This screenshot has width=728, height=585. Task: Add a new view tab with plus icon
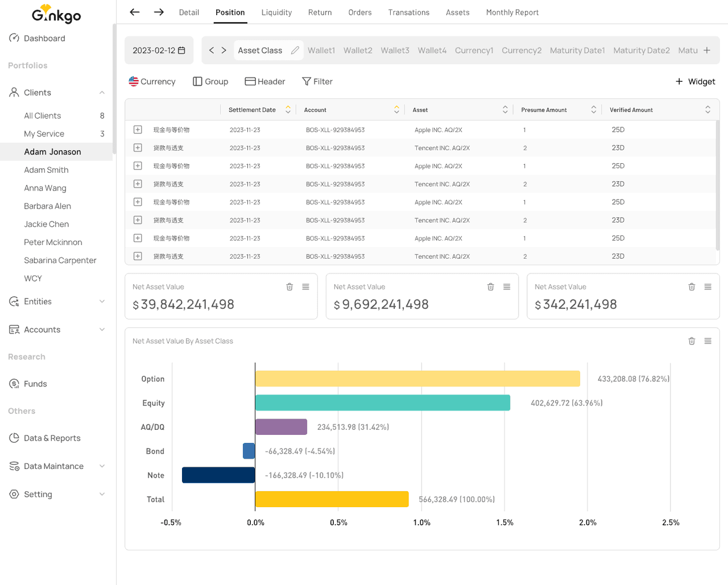[x=707, y=50]
